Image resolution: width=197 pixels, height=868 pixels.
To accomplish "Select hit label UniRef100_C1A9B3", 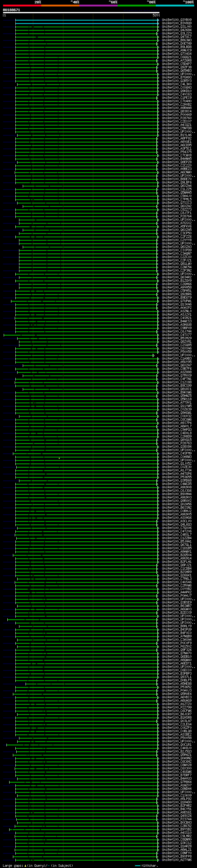I will tap(177, 358).
